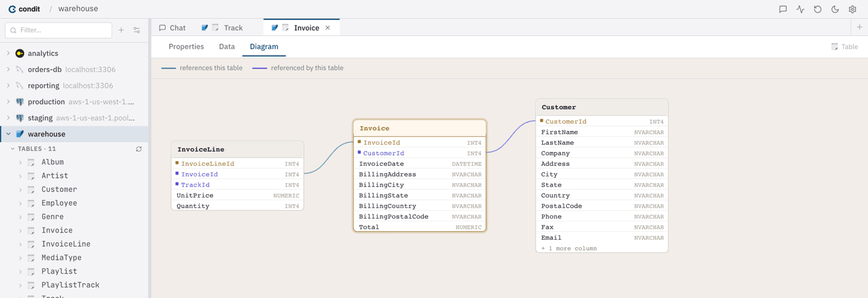
Task: Expand the Employee table node
Action: pos(21,203)
